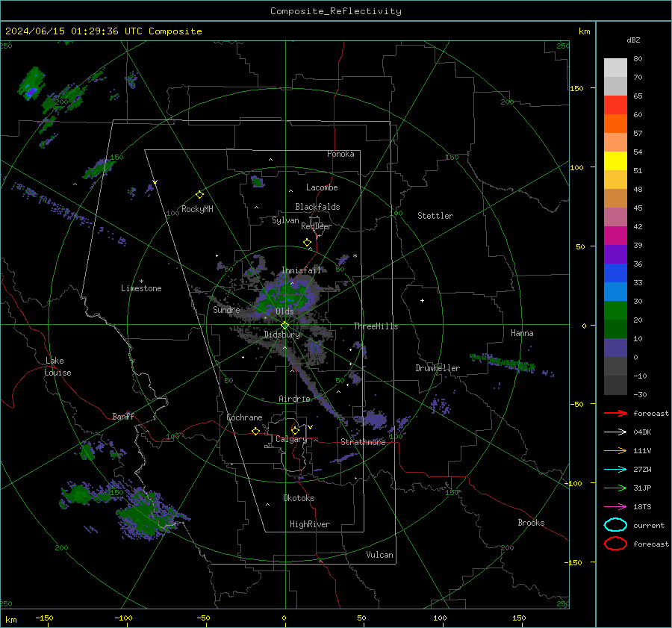Click the Airdrie label
This screenshot has width=672, height=628.
[x=294, y=399]
